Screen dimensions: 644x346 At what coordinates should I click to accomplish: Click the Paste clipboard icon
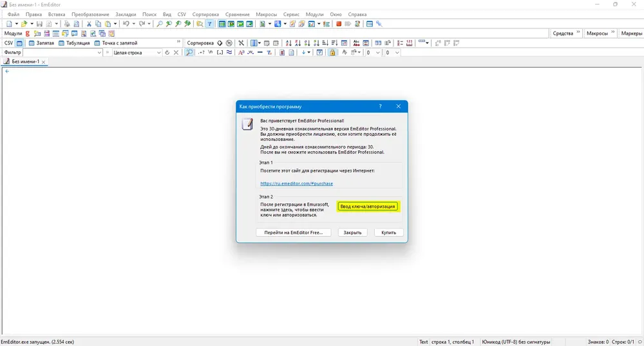[x=108, y=24]
